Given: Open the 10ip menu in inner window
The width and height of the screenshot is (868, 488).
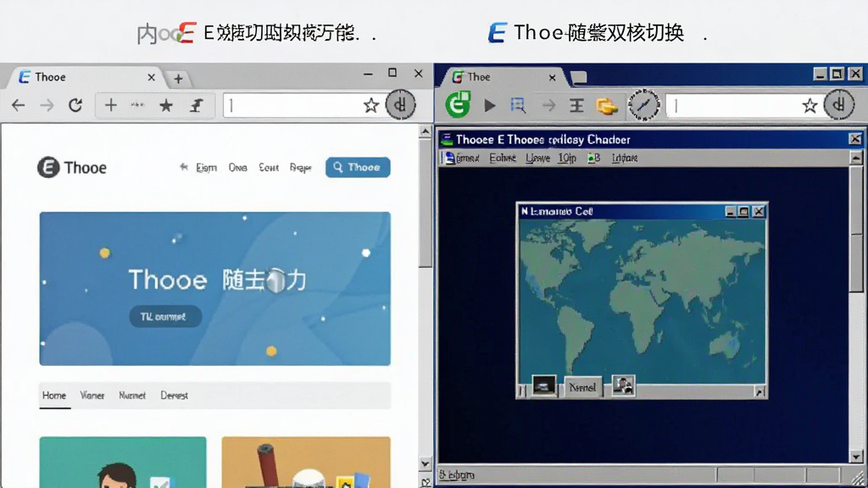Looking at the screenshot, I should click(x=567, y=158).
